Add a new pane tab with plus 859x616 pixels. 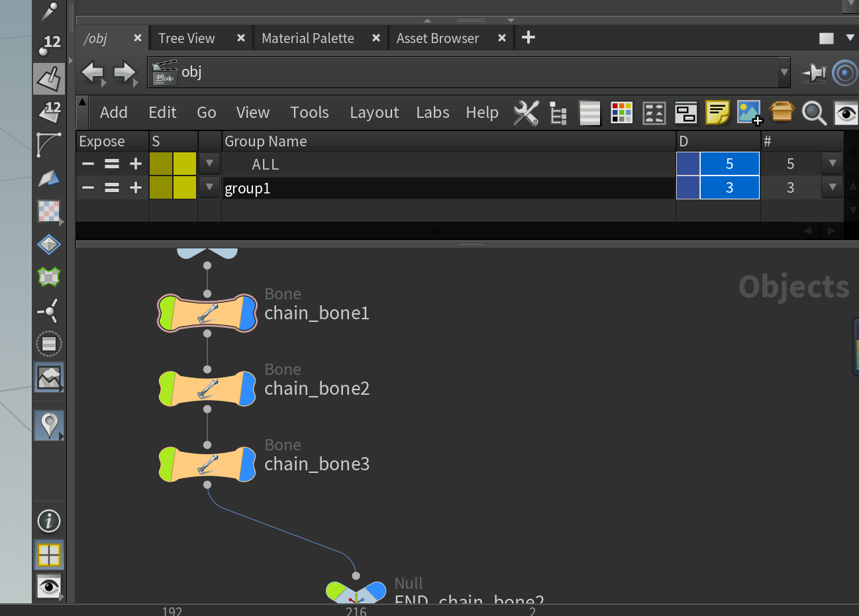click(529, 38)
